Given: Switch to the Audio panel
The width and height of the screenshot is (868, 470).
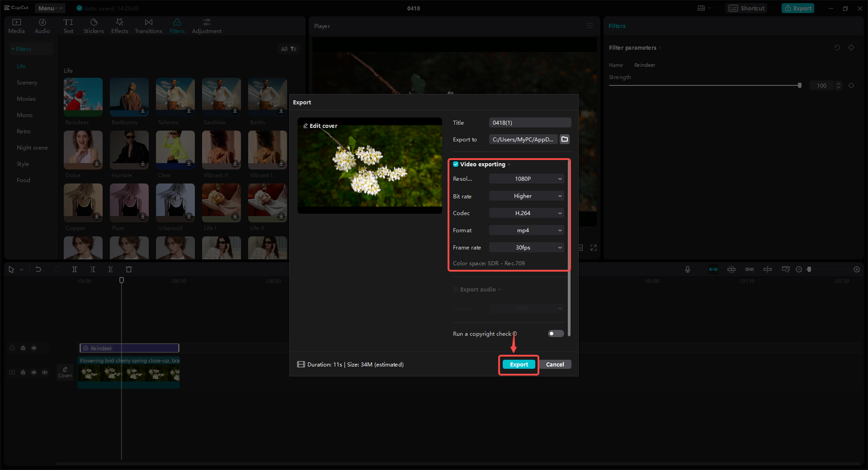Looking at the screenshot, I should tap(42, 25).
